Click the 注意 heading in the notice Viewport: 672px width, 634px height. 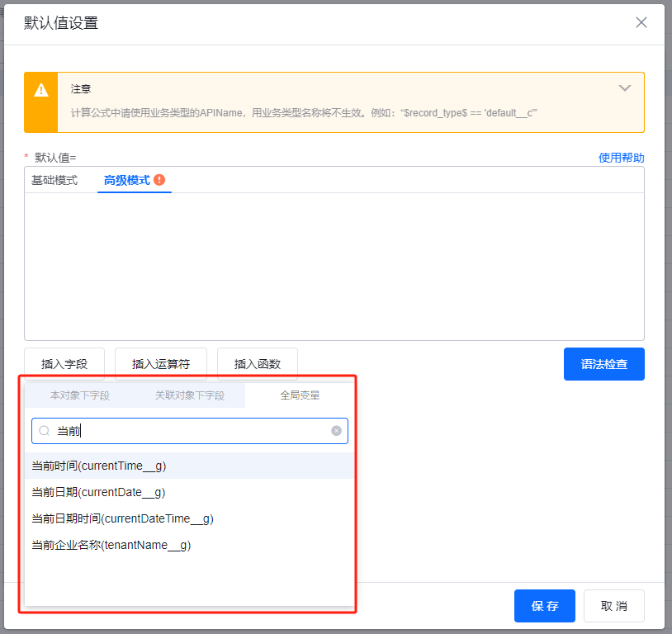[x=81, y=88]
